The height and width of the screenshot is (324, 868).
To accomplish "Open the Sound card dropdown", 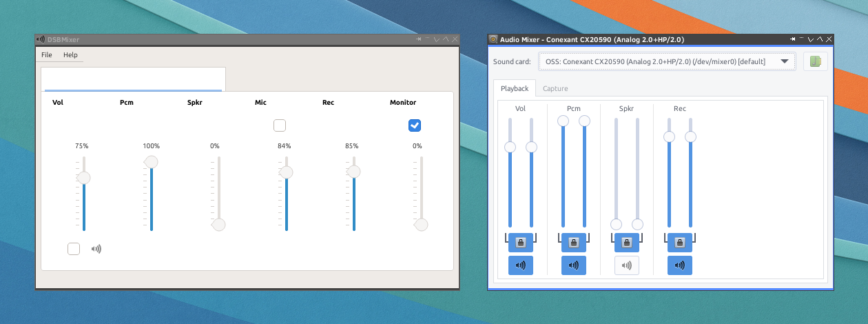I will [666, 61].
